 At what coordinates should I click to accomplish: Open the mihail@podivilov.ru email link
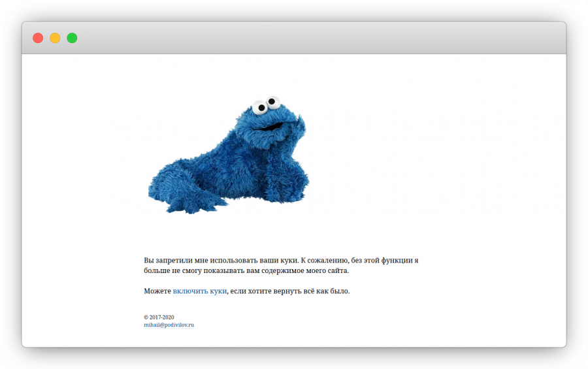pos(169,325)
